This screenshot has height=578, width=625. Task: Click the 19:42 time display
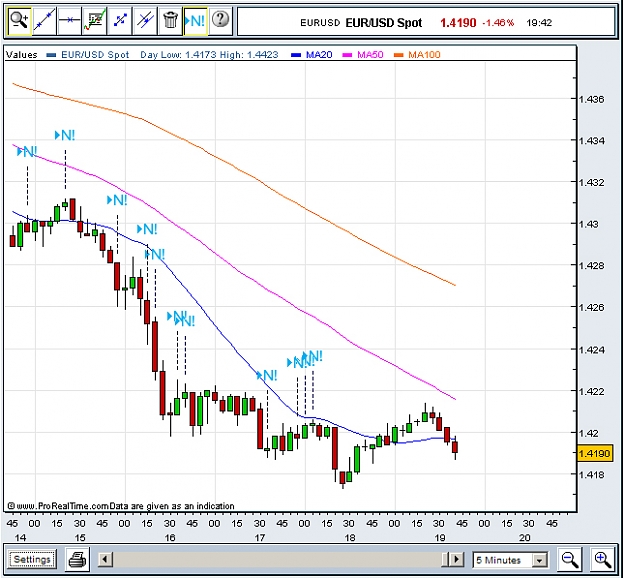click(539, 23)
